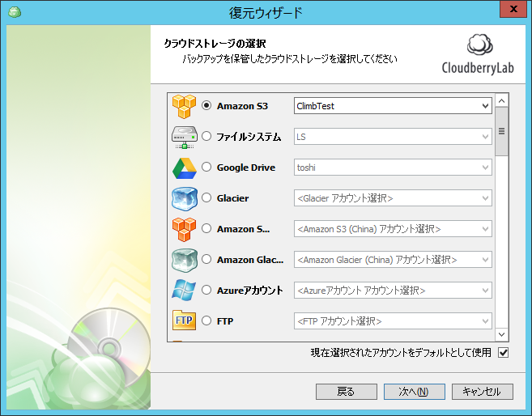Click the ファイルシステム label text
This screenshot has width=532, height=416.
point(249,137)
